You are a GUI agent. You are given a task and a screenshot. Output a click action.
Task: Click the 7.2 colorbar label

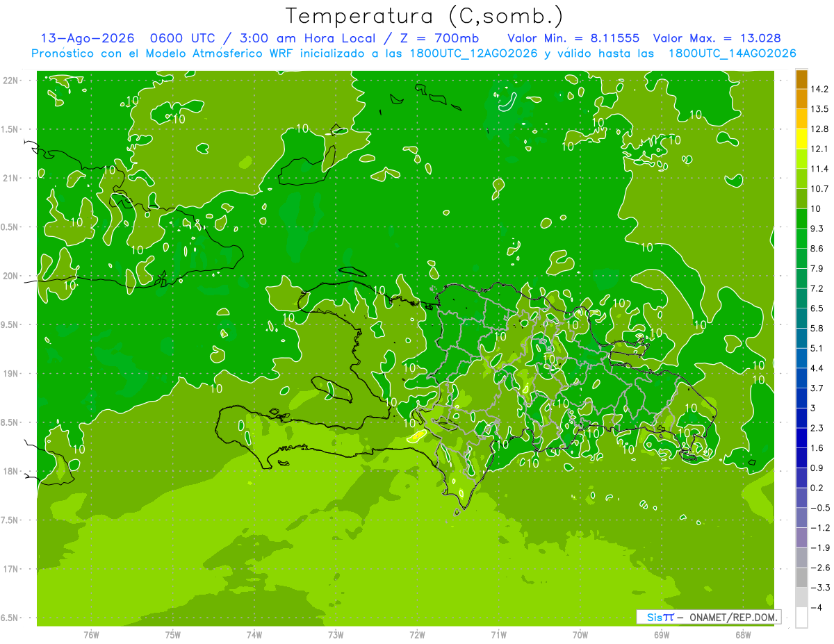pyautogui.click(x=817, y=288)
